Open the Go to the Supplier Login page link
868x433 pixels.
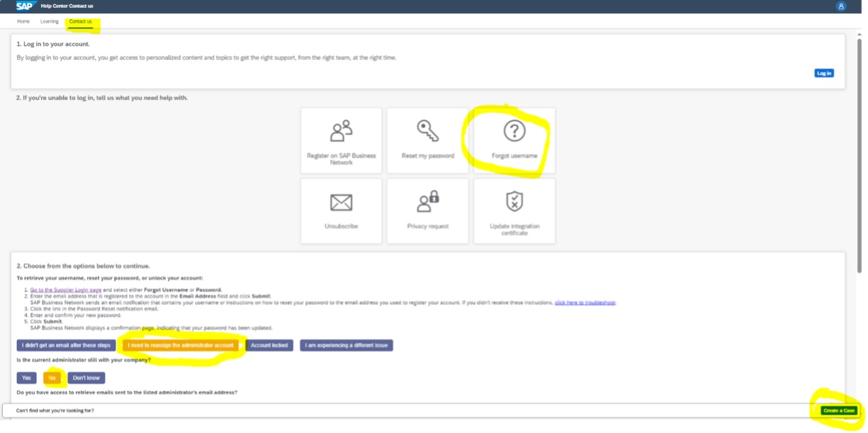[66, 290]
